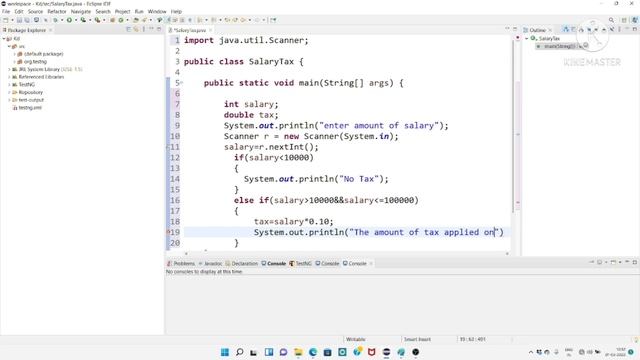Toggle Link with Editor in Package Explorer
The width and height of the screenshot is (640, 360).
pyautogui.click(x=136, y=30)
